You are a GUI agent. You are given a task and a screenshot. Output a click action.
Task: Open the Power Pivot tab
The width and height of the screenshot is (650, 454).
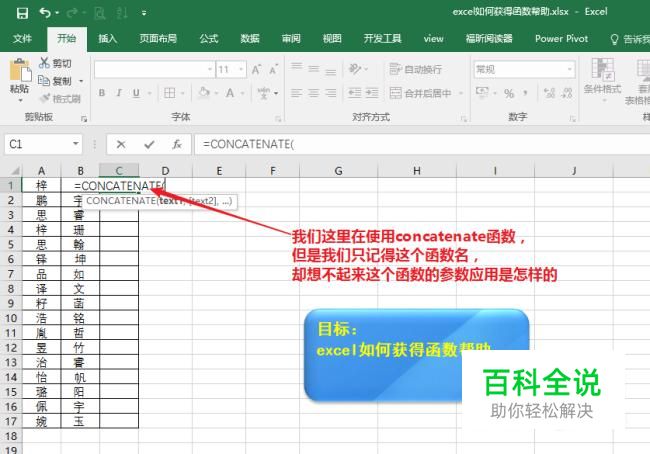[561, 39]
